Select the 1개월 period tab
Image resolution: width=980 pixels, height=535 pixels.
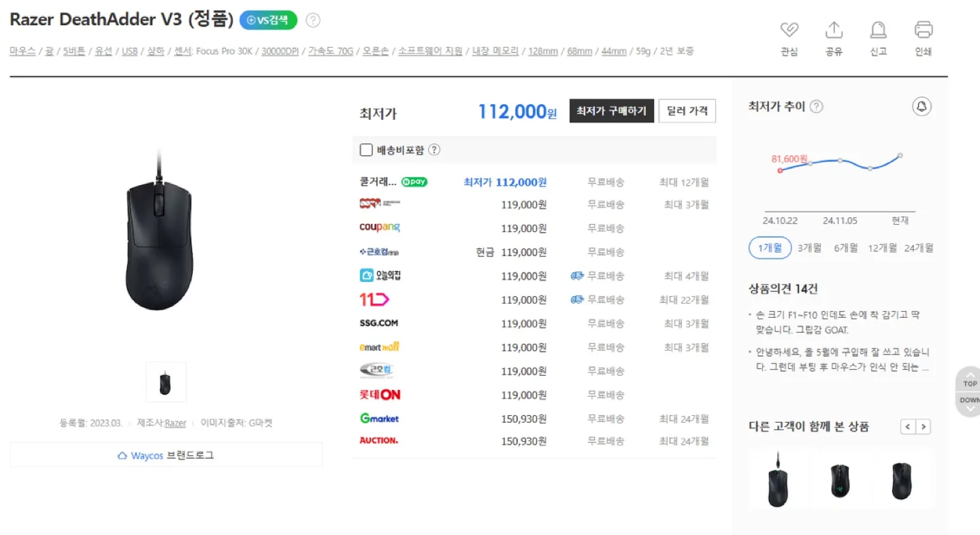coord(770,248)
